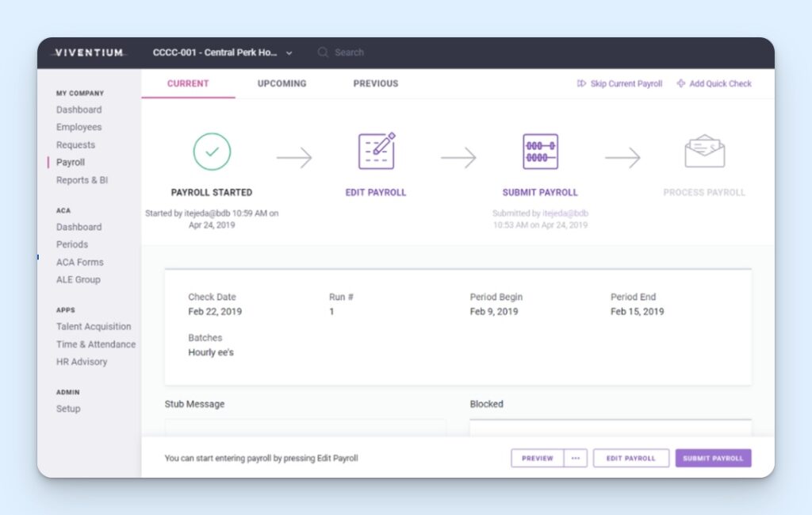
Task: Open My Company Dashboard in sidebar
Action: (x=79, y=110)
